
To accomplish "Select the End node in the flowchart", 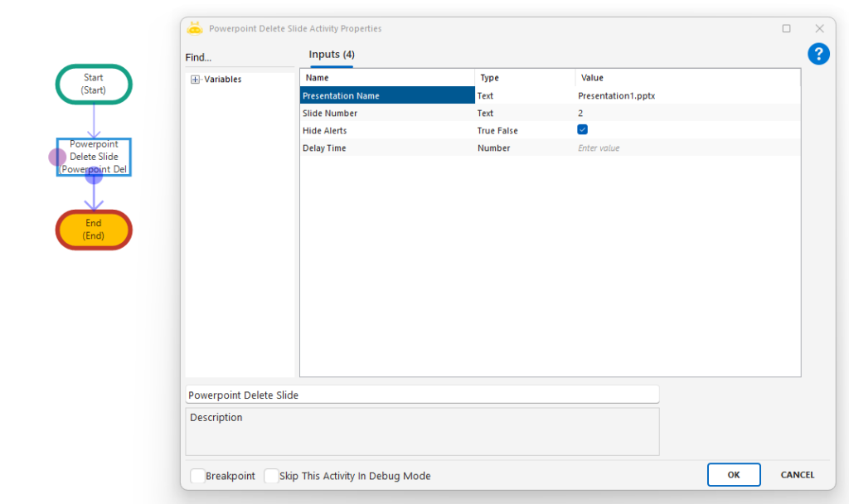I will pyautogui.click(x=94, y=230).
